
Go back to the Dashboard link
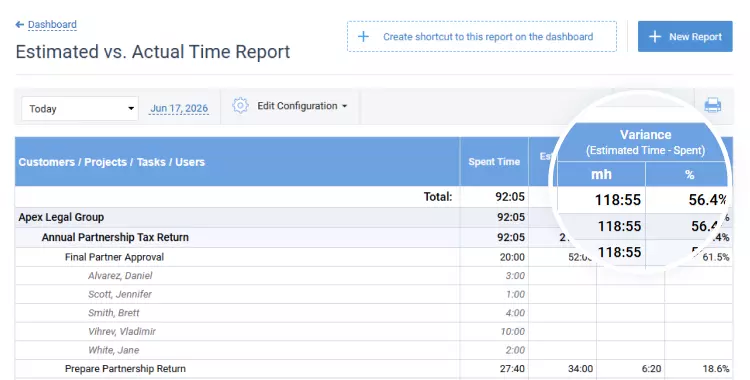click(x=52, y=24)
